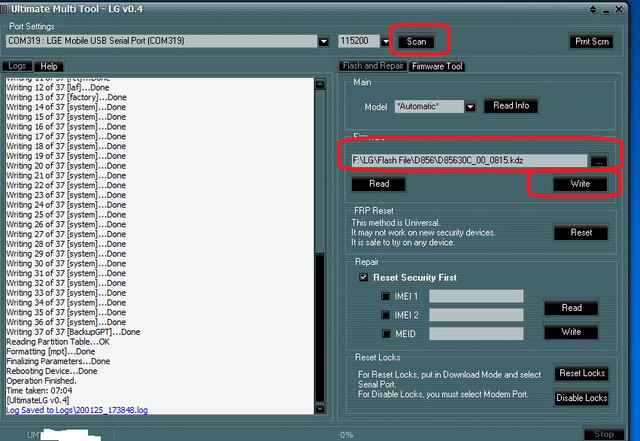Click the log vertical scrollbar thumb
This screenshot has width=640, height=441.
coord(320,327)
